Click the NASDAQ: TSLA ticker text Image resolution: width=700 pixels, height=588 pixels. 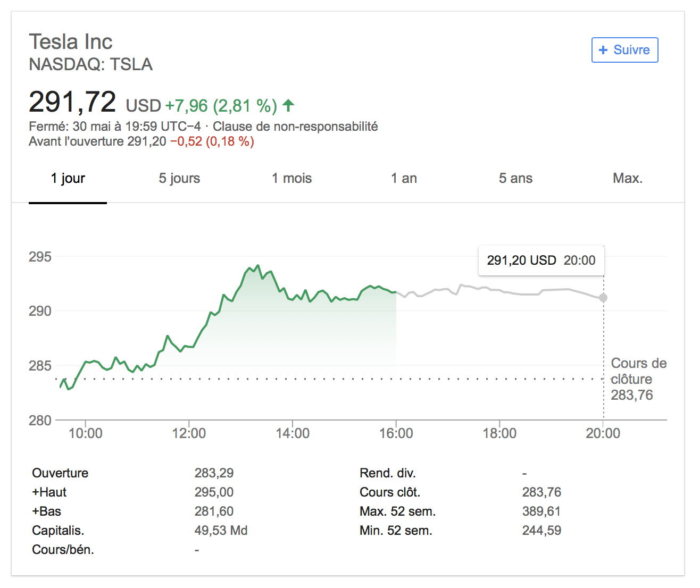click(x=90, y=64)
